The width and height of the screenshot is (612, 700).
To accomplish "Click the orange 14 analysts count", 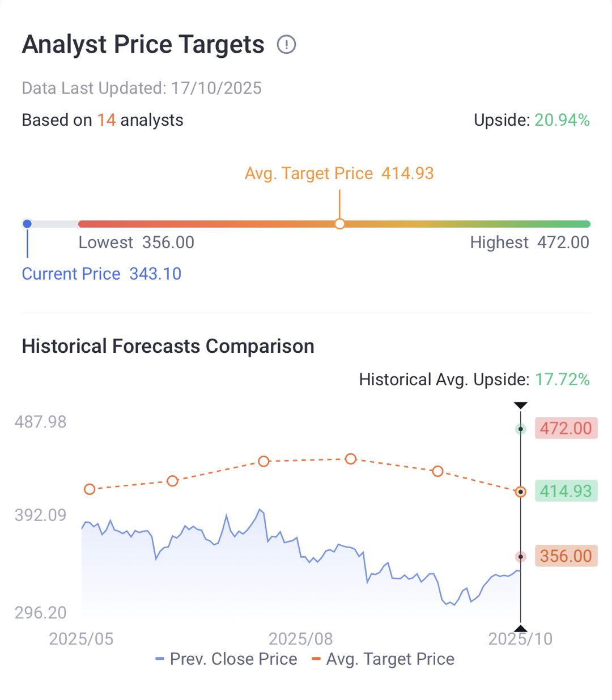I will click(x=106, y=120).
